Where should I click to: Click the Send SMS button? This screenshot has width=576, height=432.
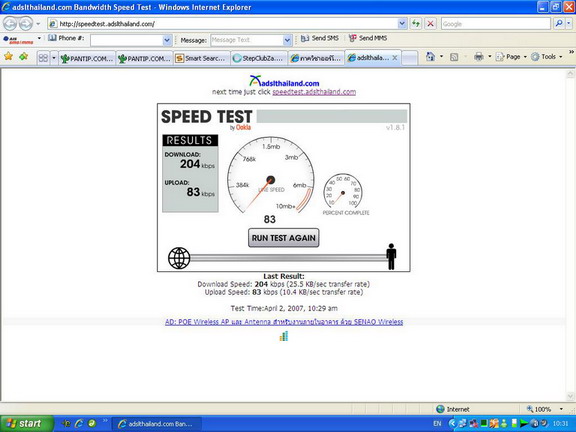[x=320, y=38]
